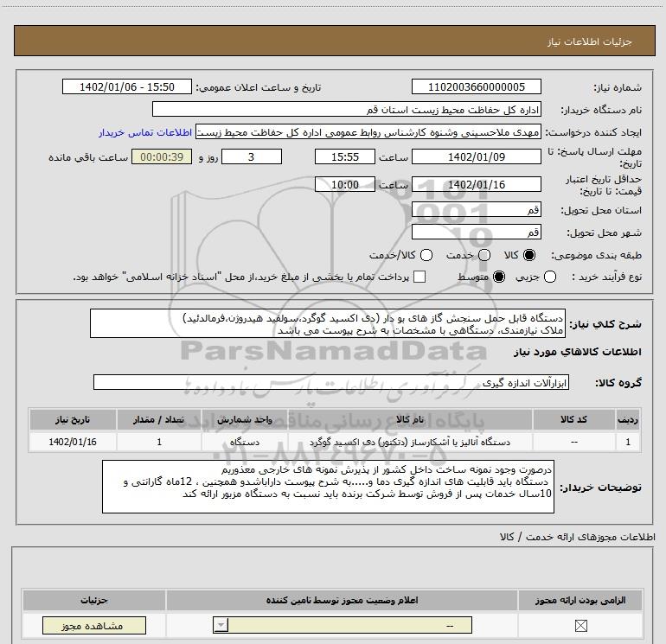This screenshot has width=666, height=644.
Task: Select the کالا/خدمت category radio button
Action: coord(426,255)
